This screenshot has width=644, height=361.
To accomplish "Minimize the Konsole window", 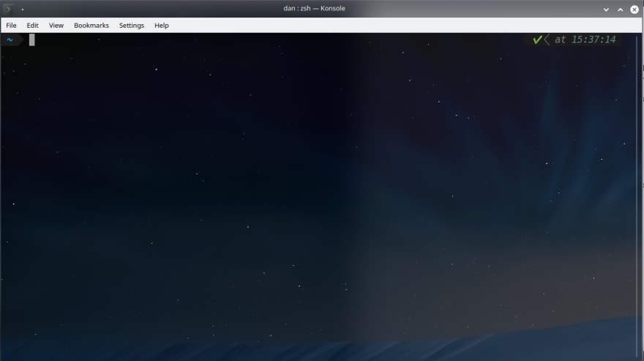I will click(606, 9).
